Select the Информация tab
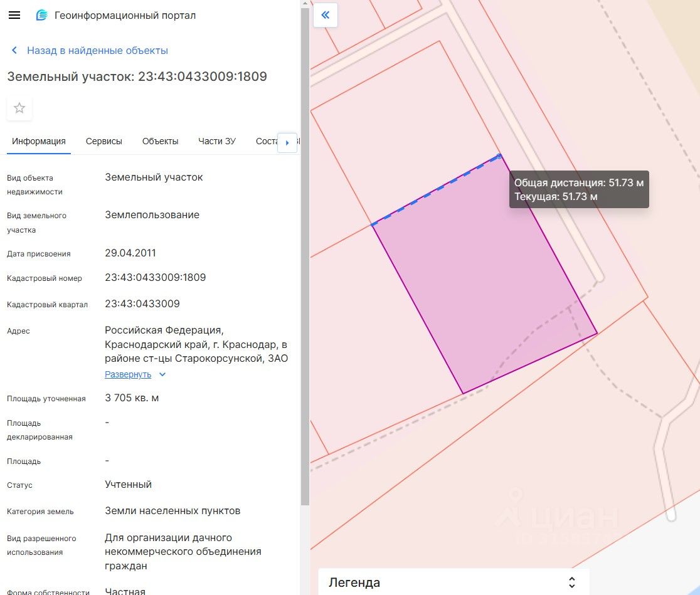The width and height of the screenshot is (700, 595). click(39, 141)
